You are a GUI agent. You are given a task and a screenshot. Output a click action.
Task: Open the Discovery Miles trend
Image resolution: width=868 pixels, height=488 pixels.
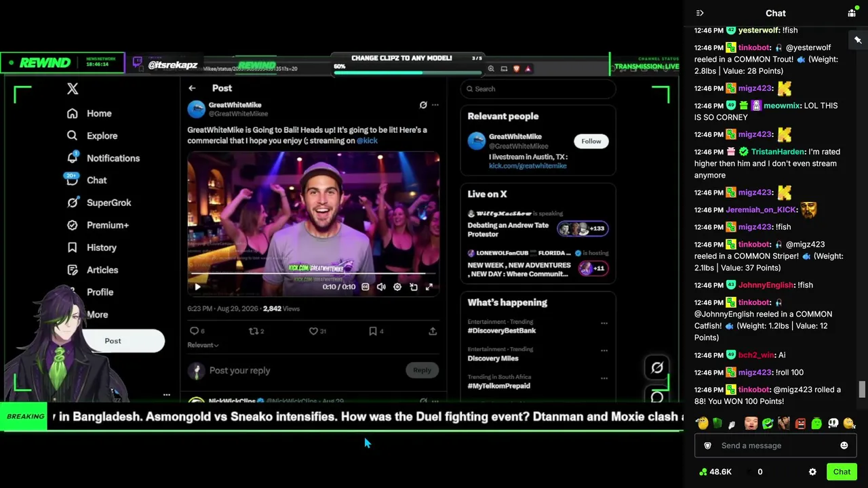(x=493, y=358)
